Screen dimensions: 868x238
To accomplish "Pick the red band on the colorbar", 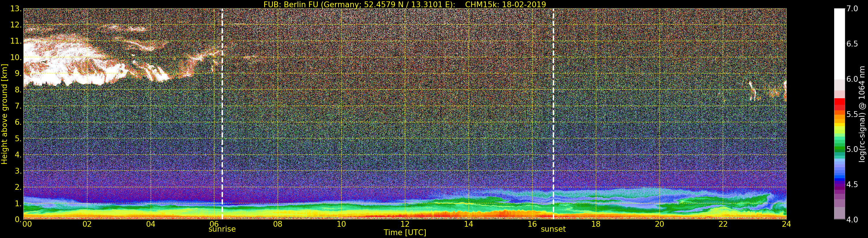I will [x=839, y=102].
